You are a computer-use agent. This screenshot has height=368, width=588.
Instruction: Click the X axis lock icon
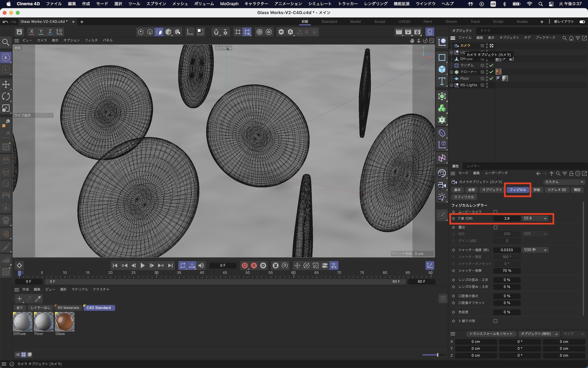(x=32, y=32)
